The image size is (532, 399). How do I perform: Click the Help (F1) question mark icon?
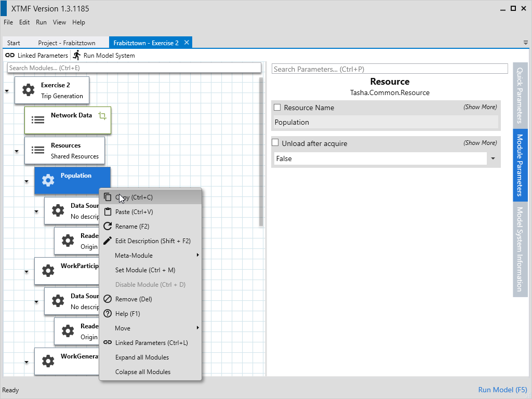(x=108, y=313)
